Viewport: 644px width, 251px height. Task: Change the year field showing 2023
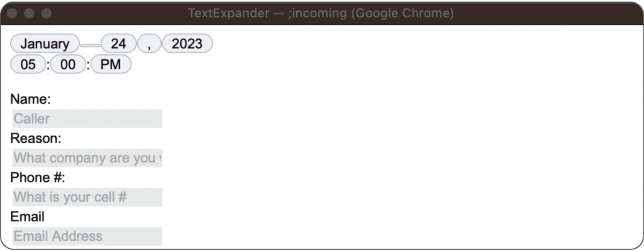pyautogui.click(x=187, y=43)
